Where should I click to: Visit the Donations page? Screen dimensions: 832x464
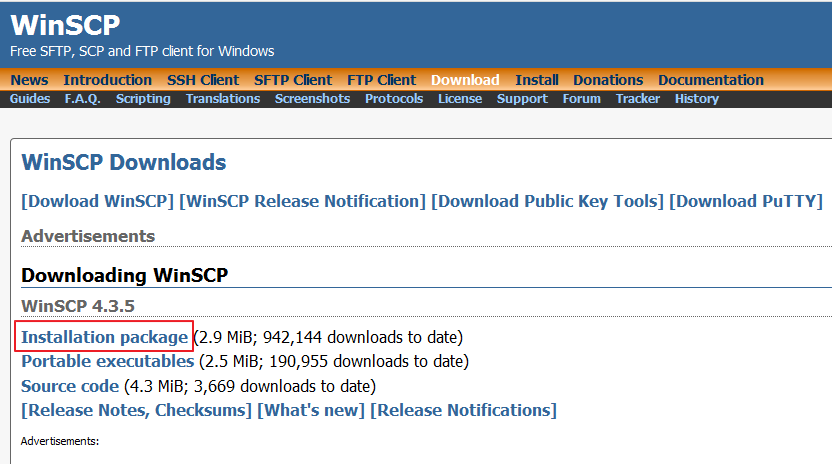(608, 80)
